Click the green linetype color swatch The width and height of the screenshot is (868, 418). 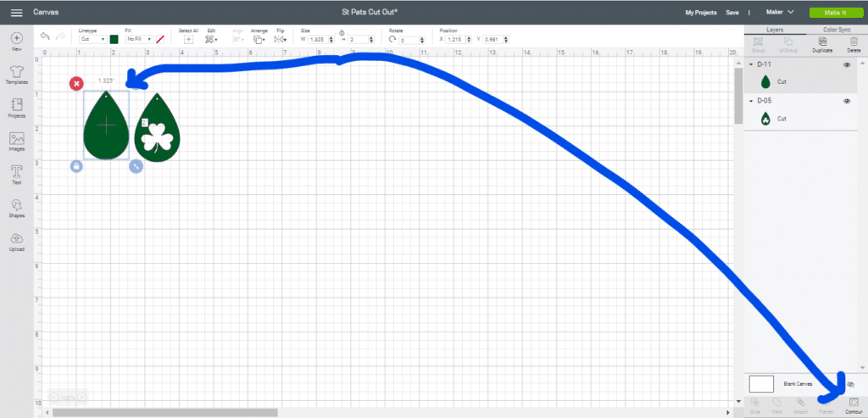(114, 39)
